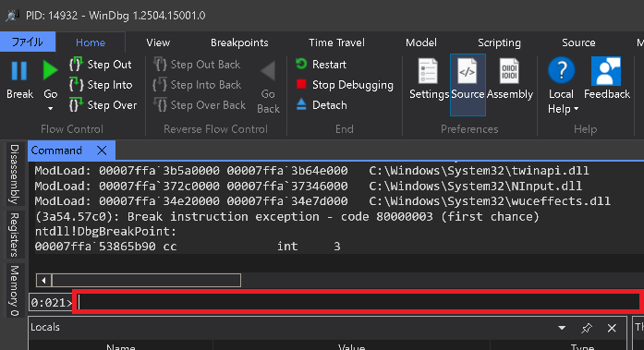
Task: Open the Feedback button
Action: [x=607, y=78]
